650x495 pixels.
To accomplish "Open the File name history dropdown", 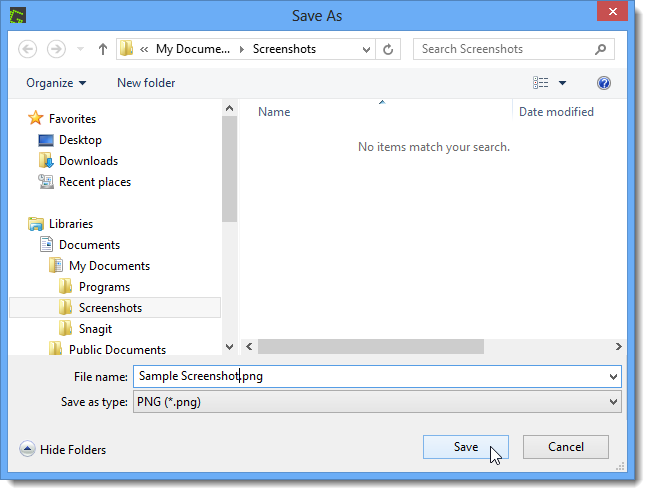I will point(614,377).
